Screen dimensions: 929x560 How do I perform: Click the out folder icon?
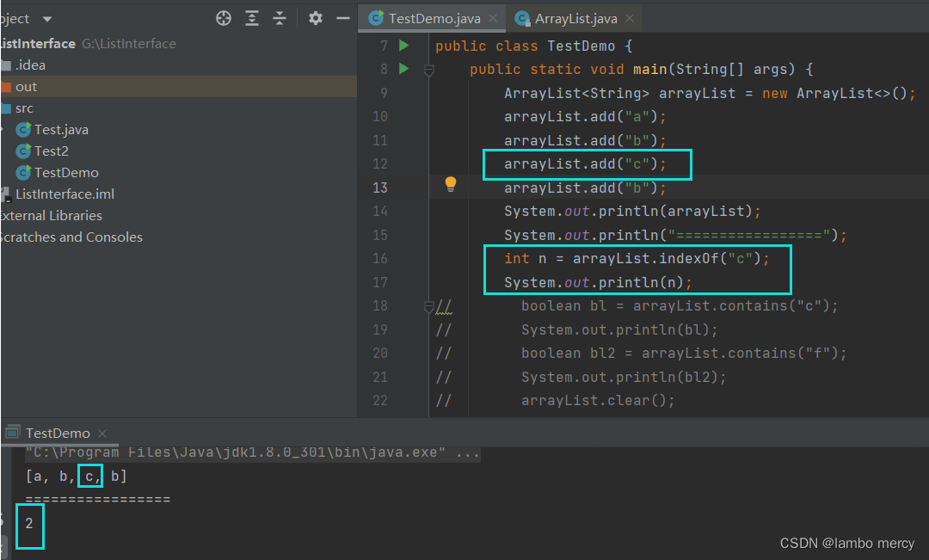click(6, 87)
